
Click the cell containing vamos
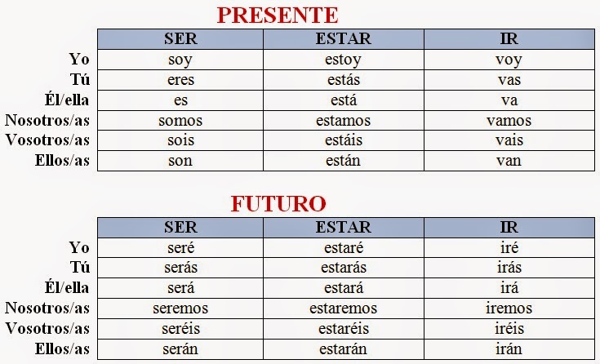click(509, 121)
